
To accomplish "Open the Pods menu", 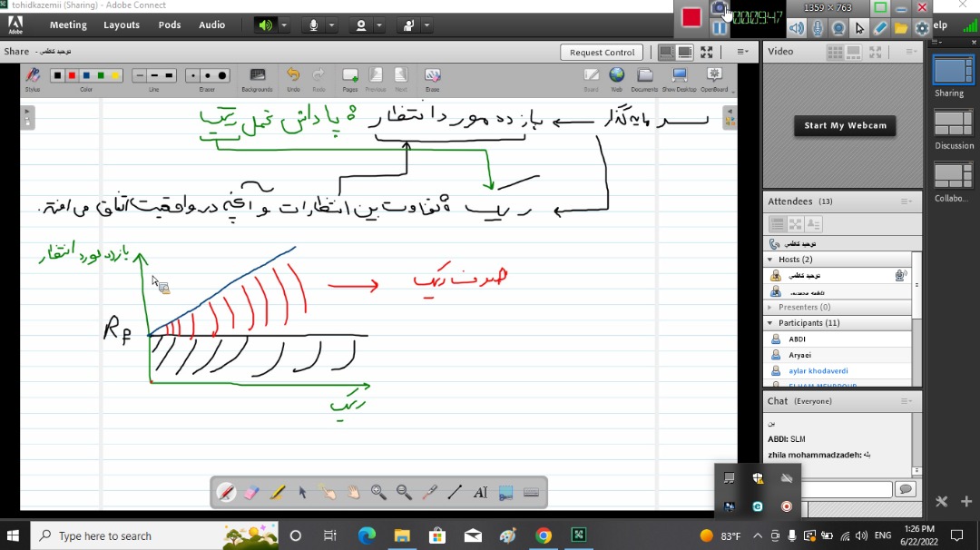I will click(170, 25).
